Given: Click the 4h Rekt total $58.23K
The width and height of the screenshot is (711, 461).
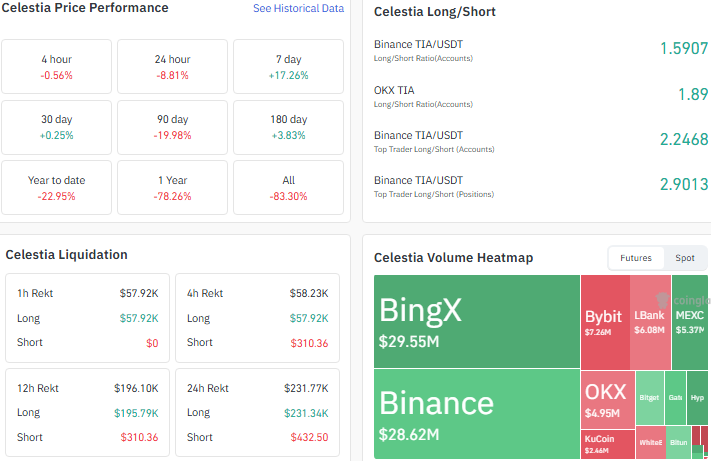Looking at the screenshot, I should [309, 293].
